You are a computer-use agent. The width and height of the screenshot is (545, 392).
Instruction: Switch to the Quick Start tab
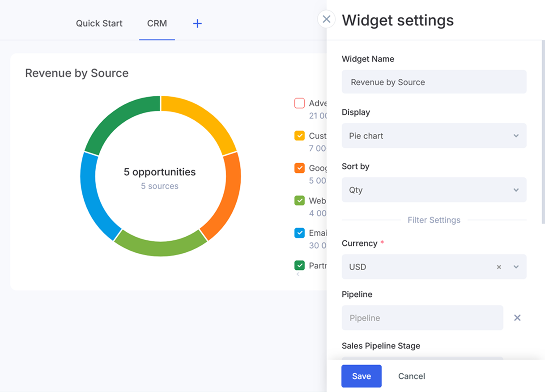click(99, 24)
